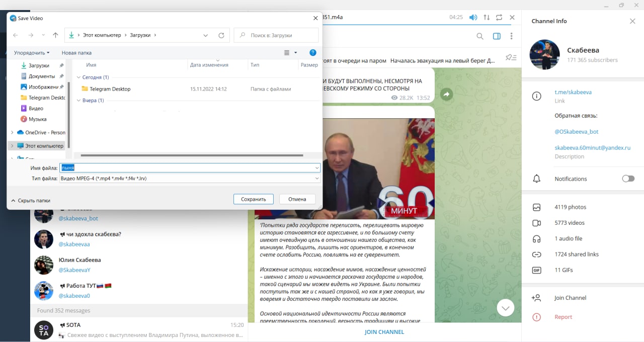Click JOIN CHANNEL at chat bottom

384,332
